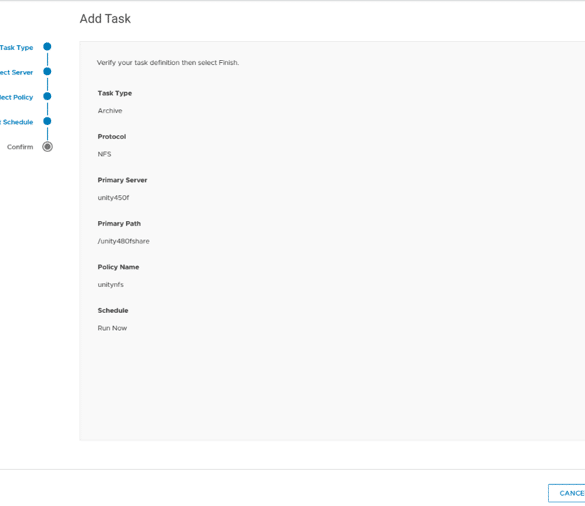Click the NFS protocol value
This screenshot has height=506, width=585.
pos(104,154)
